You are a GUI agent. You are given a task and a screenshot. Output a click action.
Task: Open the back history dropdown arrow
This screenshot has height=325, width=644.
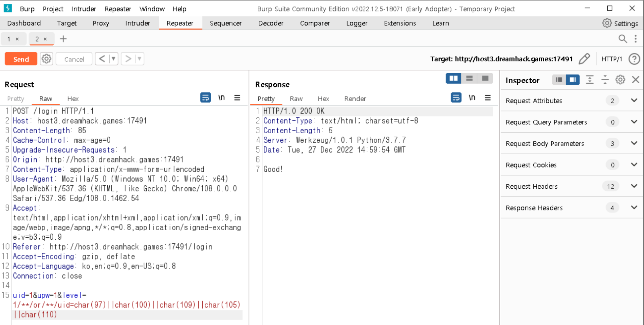pyautogui.click(x=113, y=59)
